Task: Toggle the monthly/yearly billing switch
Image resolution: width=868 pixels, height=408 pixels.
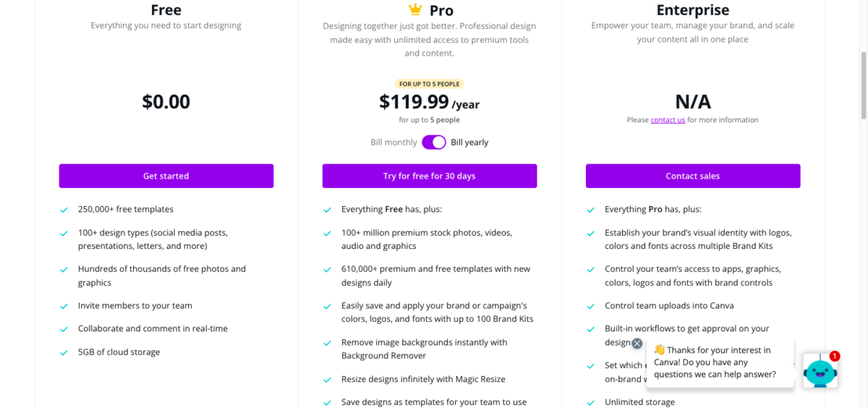Action: [434, 143]
